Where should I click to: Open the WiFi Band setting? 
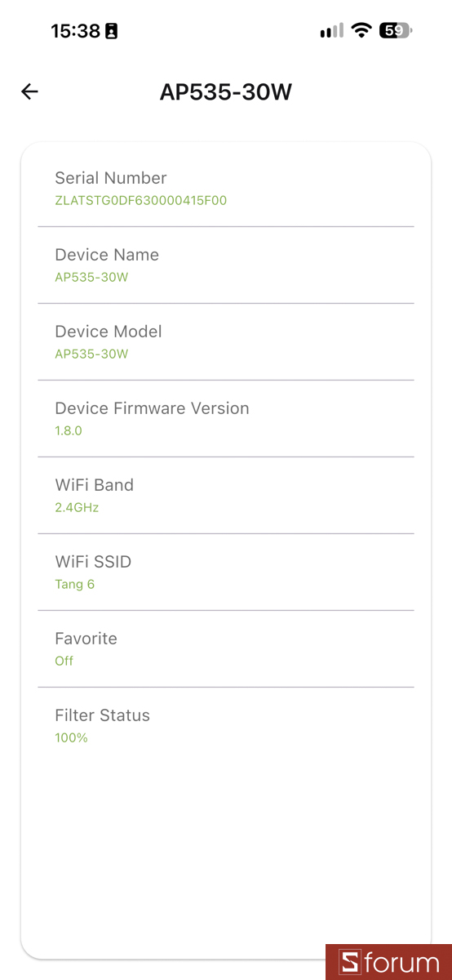[x=226, y=496]
